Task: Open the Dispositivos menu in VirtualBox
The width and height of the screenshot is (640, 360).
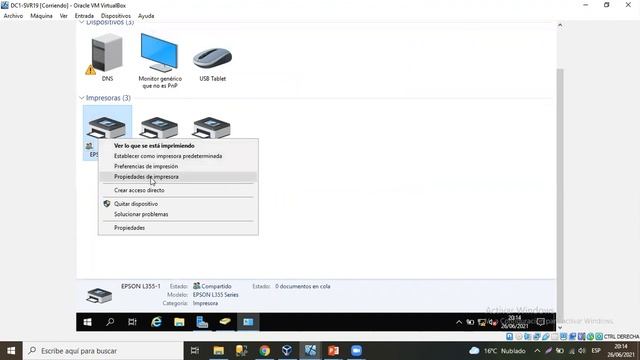Action: pos(116,16)
